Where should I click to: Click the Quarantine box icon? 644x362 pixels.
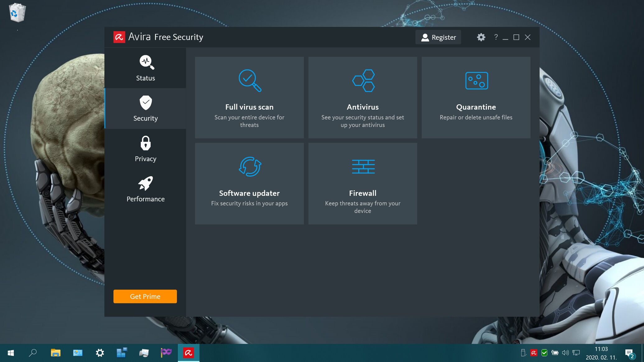point(476,80)
